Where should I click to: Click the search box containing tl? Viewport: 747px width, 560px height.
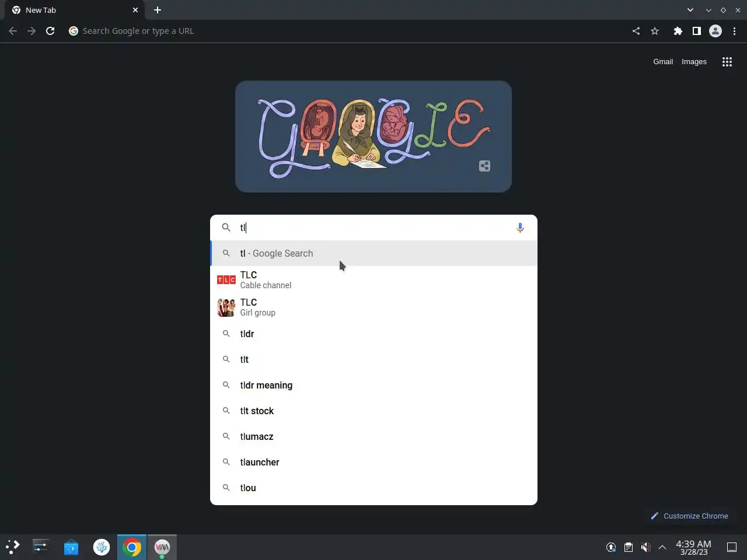[x=373, y=228]
